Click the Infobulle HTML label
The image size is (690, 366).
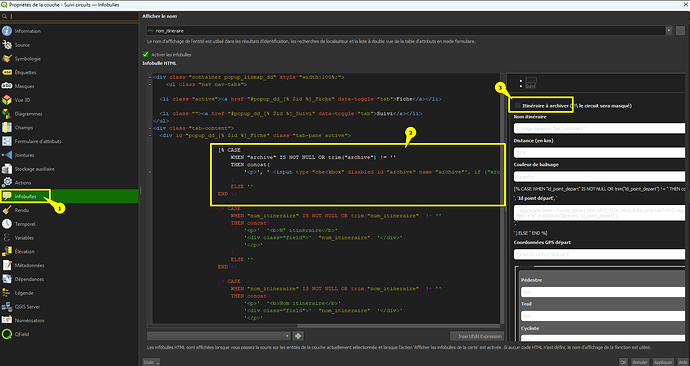pyautogui.click(x=159, y=63)
